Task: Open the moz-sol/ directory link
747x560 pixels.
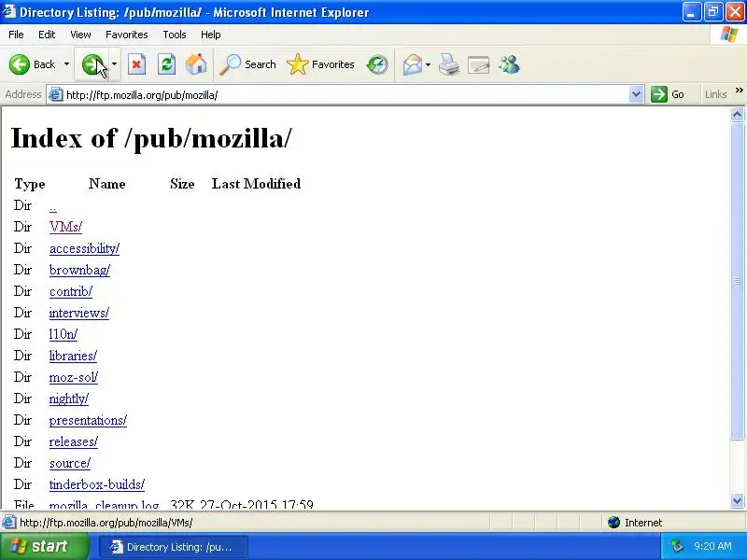Action: click(74, 377)
